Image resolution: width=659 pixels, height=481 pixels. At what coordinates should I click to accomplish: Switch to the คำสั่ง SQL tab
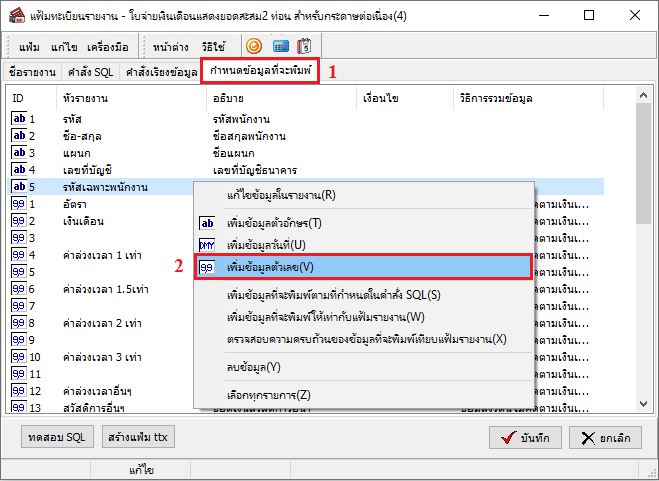point(89,72)
